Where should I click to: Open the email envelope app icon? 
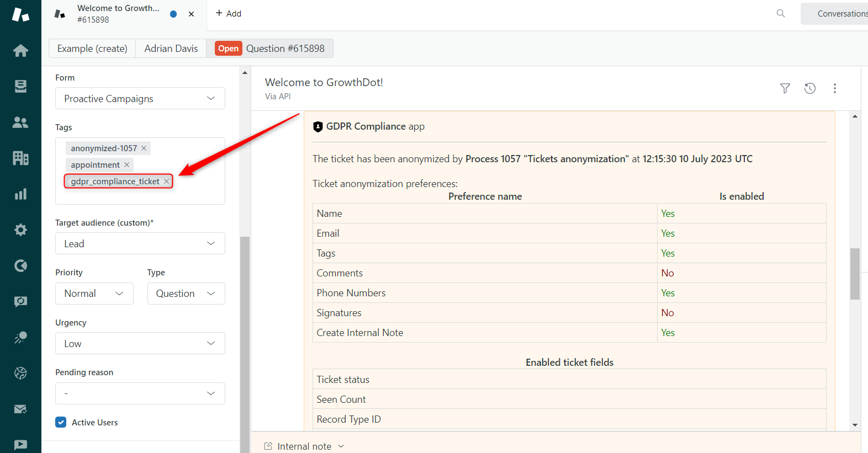[x=20, y=409]
